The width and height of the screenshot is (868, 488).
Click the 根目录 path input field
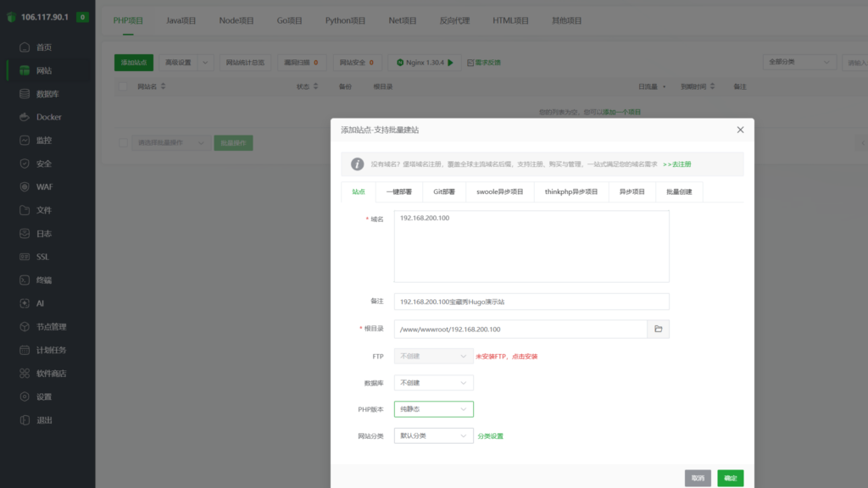(x=521, y=330)
